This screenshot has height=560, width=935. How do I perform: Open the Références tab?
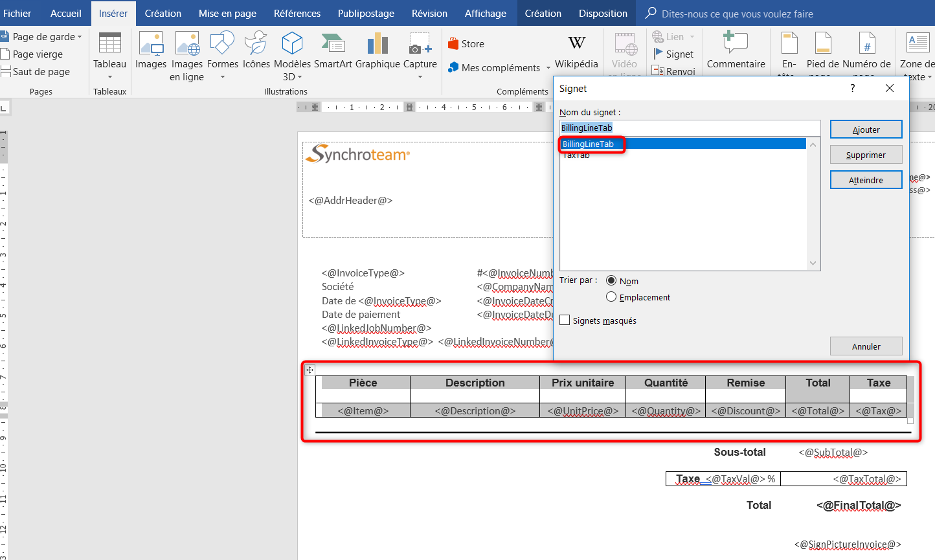click(297, 13)
